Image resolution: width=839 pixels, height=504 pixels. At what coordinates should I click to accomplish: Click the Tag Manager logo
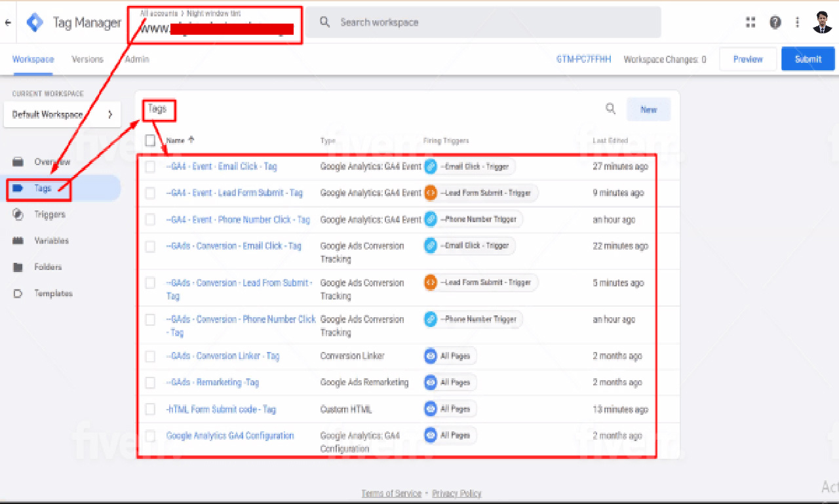coord(35,22)
